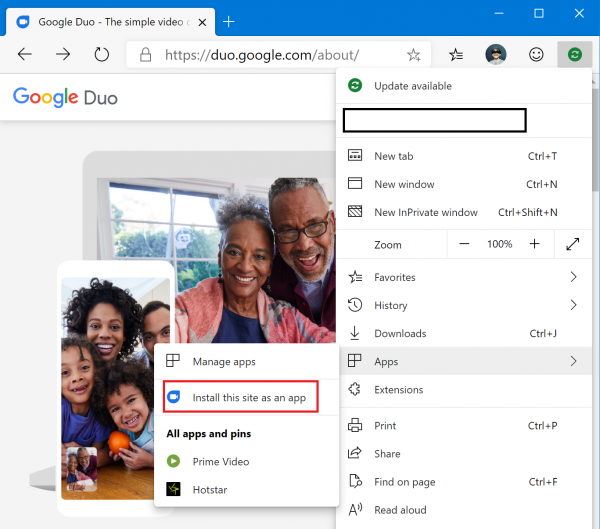Expand the Favorites submenu
The width and height of the screenshot is (600, 529).
pos(464,277)
